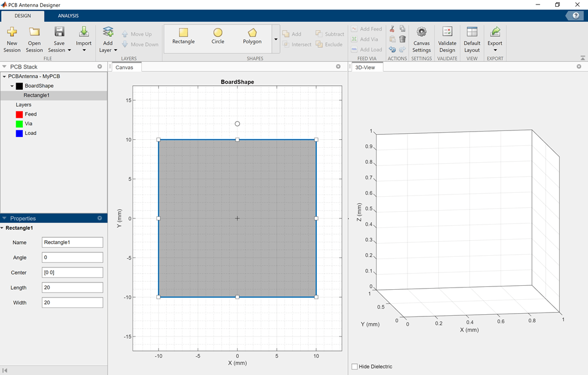Image resolution: width=588 pixels, height=375 pixels.
Task: Open Session from the folder icon
Action: (x=34, y=40)
